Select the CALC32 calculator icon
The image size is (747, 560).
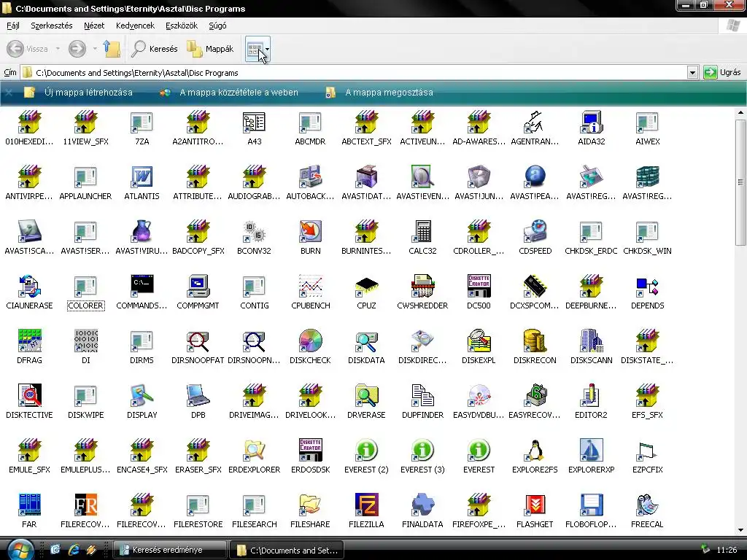tap(422, 232)
